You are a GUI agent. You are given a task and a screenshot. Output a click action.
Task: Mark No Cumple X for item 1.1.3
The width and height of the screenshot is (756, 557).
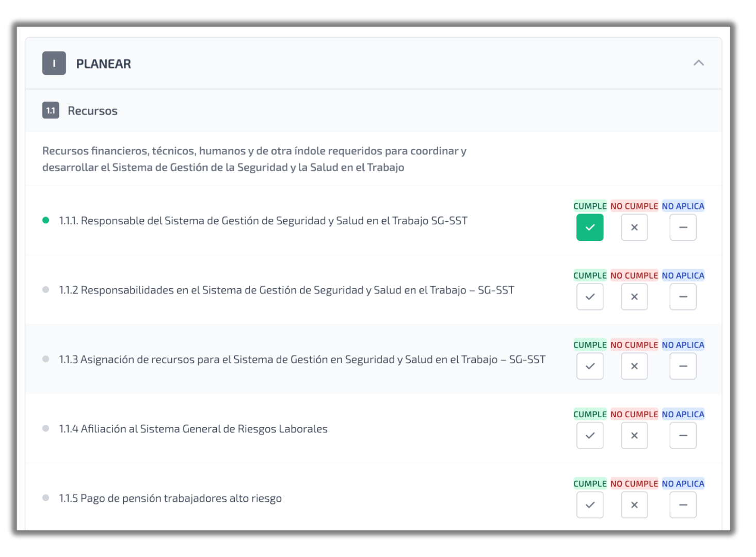634,366
